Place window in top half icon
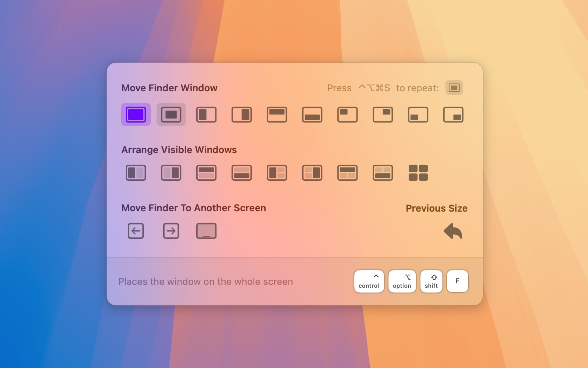This screenshot has height=368, width=588. click(277, 114)
